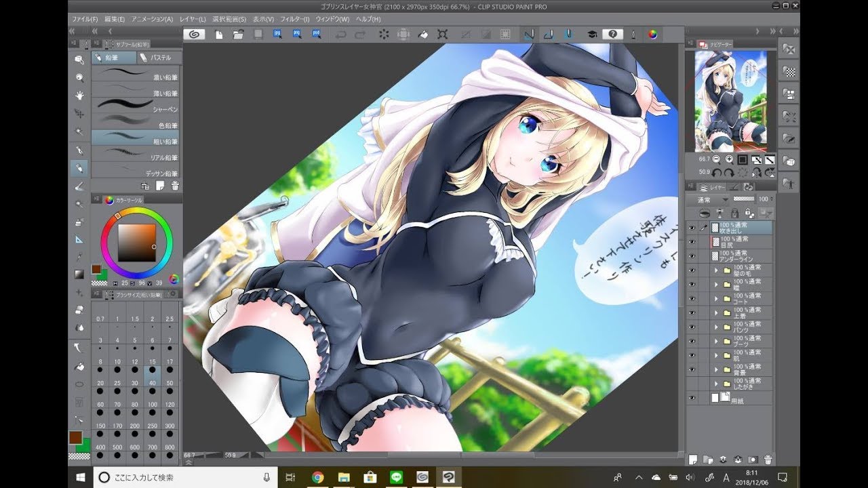Expand the ブーツ layer folder

[x=716, y=342]
